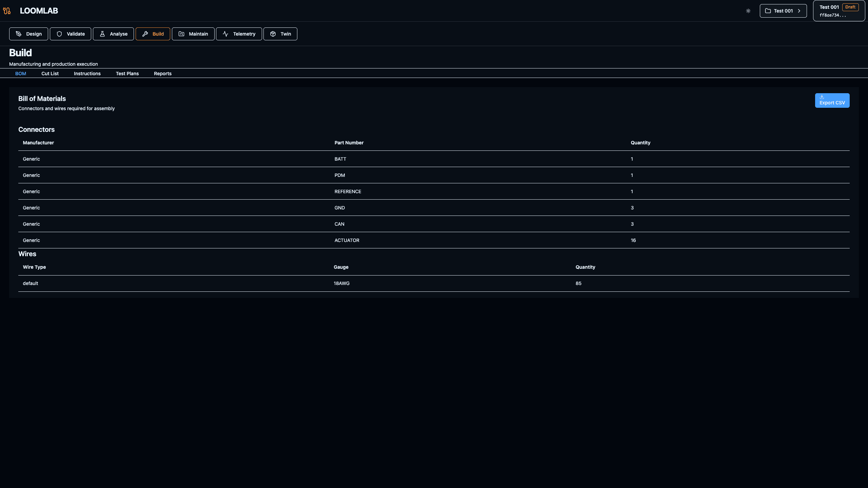Toggle light theme with the sun icon
This screenshot has width=868, height=488.
click(748, 11)
